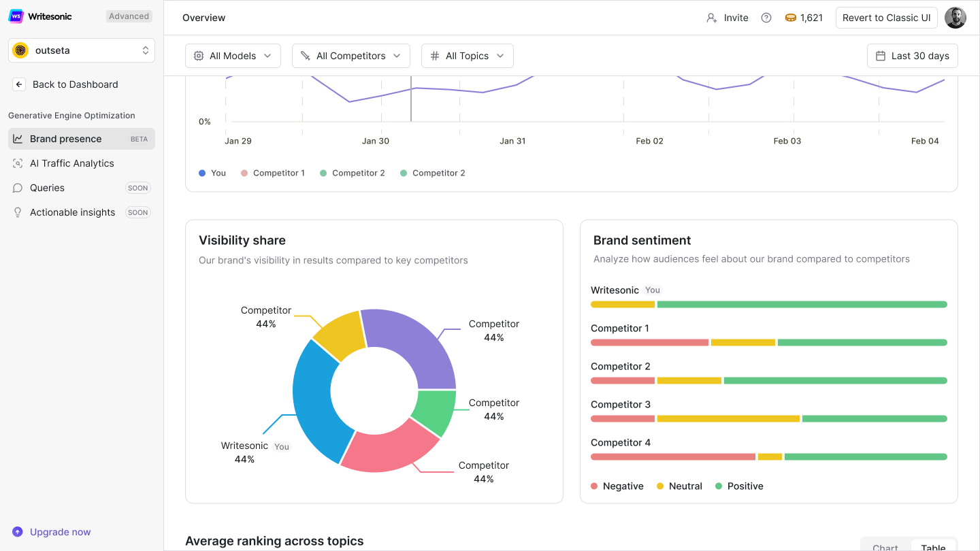This screenshot has width=980, height=551.
Task: Toggle the Neutral sentiment legend
Action: [679, 486]
